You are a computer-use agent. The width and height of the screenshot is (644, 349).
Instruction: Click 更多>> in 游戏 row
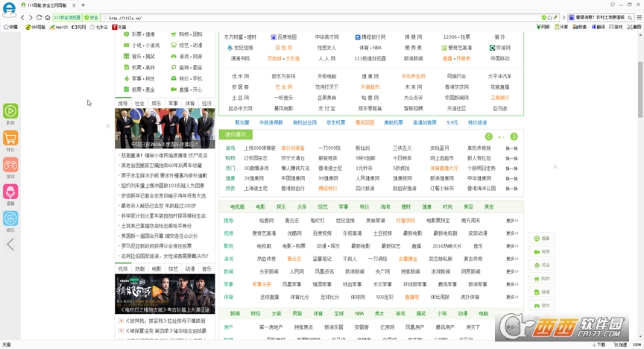click(x=512, y=259)
